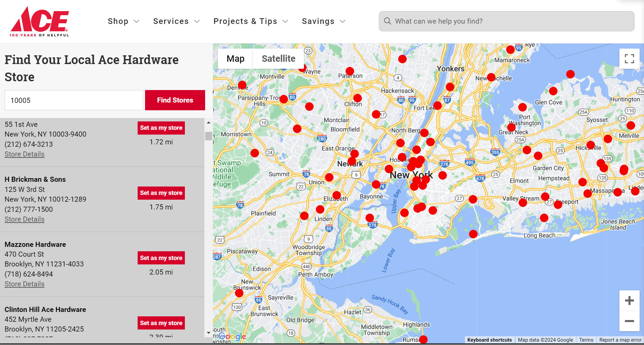The image size is (644, 345).
Task: Select the store marker near Yonkers top
Action: [450, 87]
